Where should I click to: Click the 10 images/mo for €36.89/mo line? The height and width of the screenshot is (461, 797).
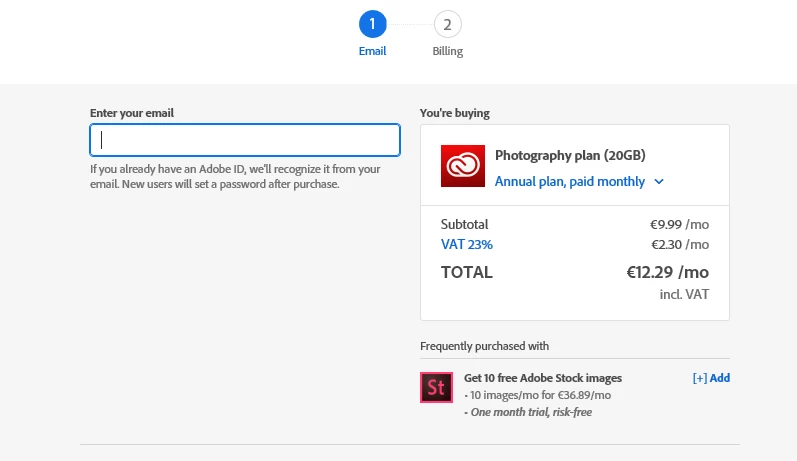pos(538,395)
